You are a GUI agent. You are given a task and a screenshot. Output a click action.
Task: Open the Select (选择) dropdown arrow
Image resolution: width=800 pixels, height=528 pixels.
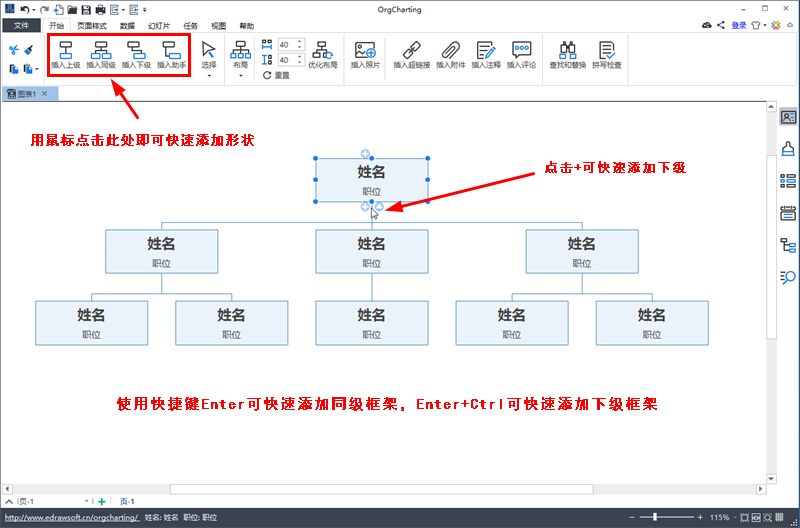click(209, 76)
